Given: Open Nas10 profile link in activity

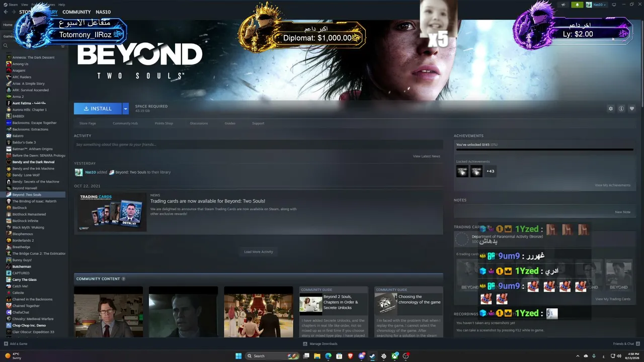Looking at the screenshot, I should pos(90,172).
